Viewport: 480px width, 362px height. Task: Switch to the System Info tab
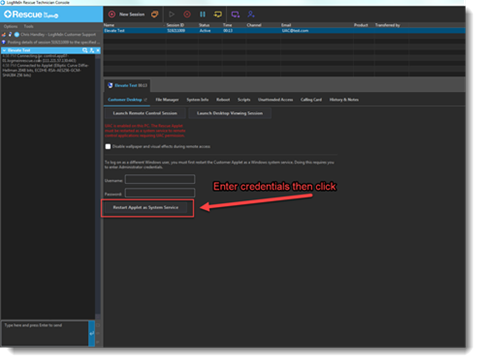tap(198, 100)
